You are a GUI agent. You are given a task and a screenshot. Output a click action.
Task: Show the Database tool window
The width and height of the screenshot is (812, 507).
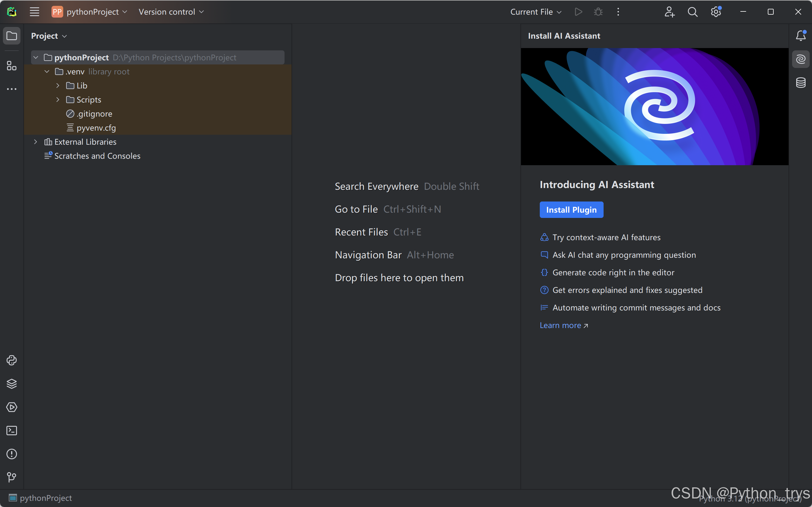[801, 83]
